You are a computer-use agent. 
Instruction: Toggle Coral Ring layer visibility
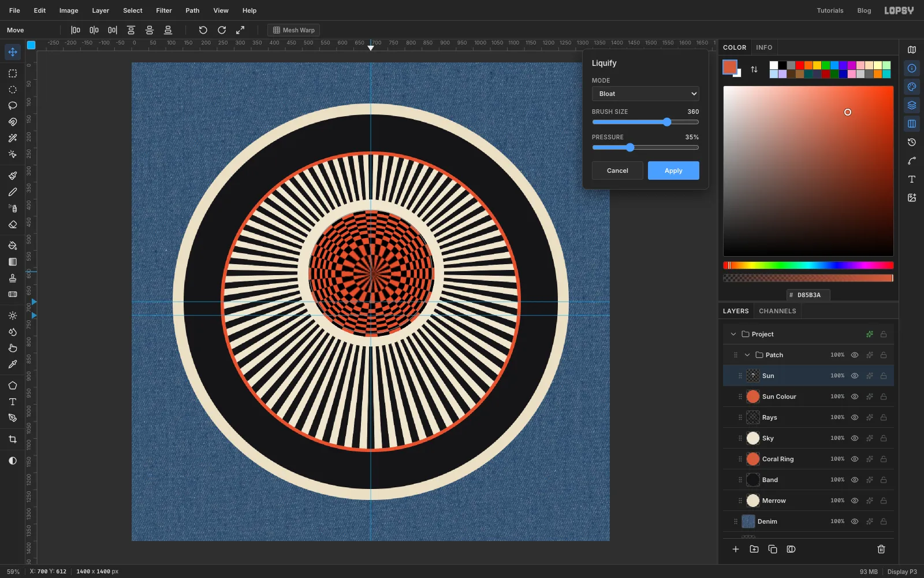click(x=855, y=459)
